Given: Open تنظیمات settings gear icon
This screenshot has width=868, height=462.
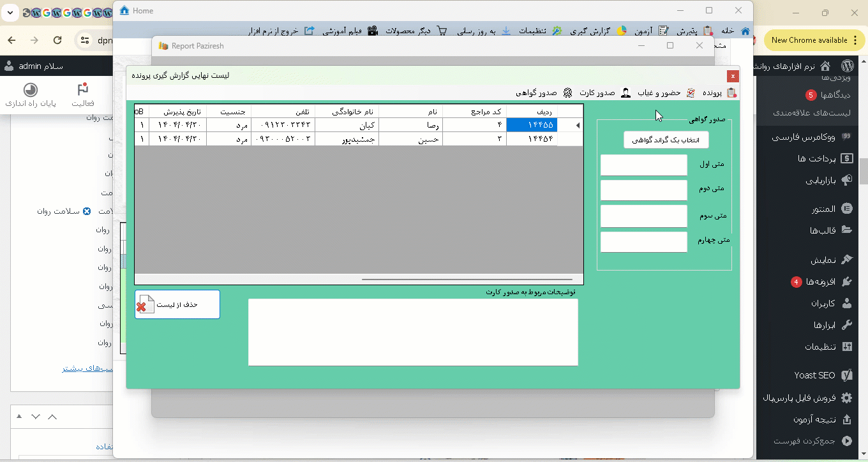Looking at the screenshot, I should 557,31.
